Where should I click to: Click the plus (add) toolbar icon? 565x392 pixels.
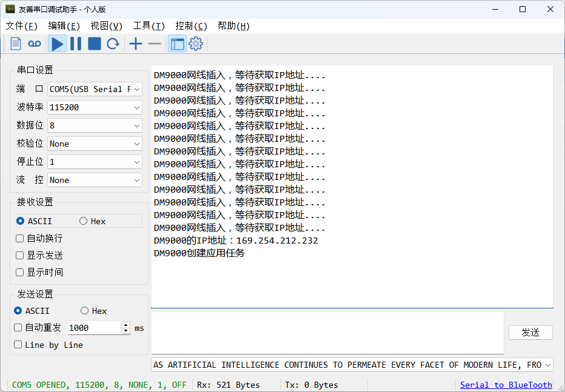(136, 44)
